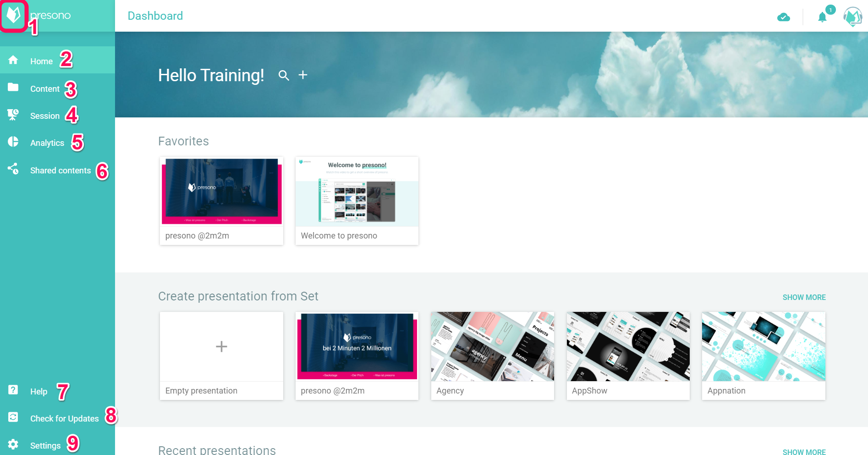The image size is (868, 455).
Task: Open the Home menu item
Action: 57,60
